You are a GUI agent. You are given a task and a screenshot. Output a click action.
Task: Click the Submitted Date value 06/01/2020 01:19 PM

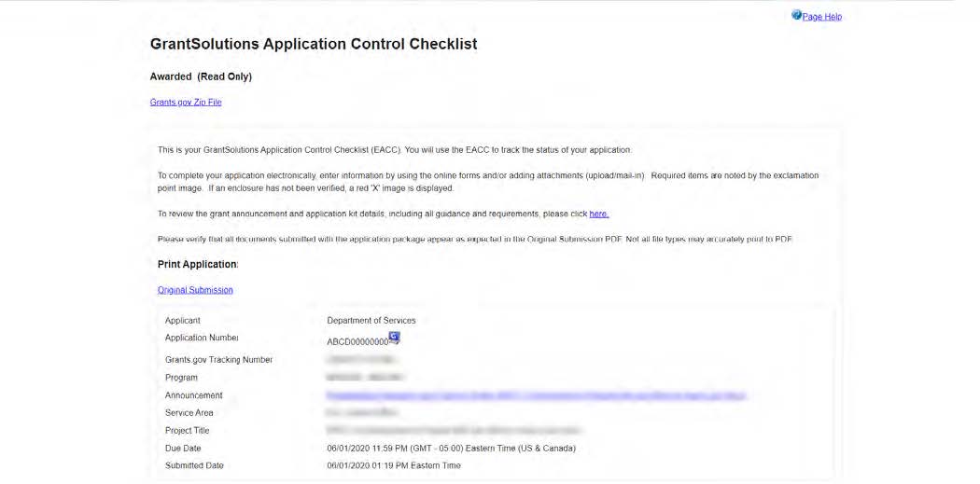pos(394,465)
